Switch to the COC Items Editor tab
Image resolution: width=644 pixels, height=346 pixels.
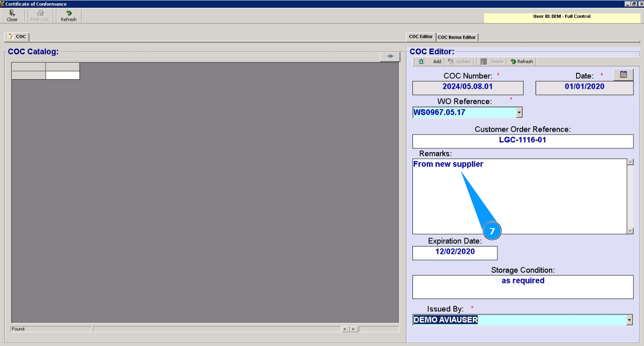point(457,37)
